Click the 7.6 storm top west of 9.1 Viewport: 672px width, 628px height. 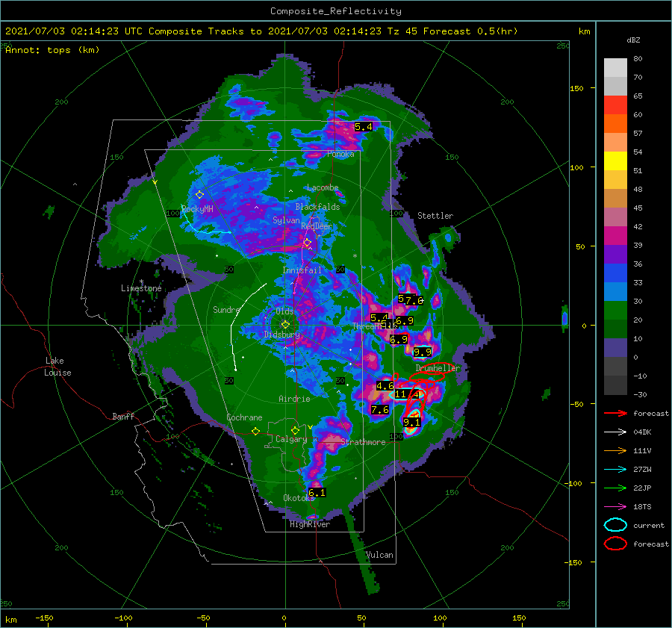(380, 410)
